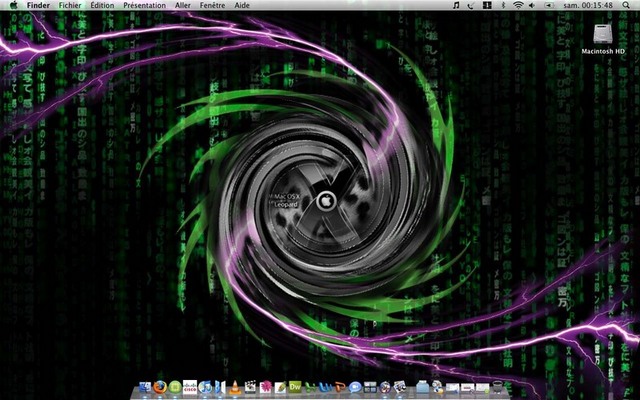Launch Microsoft Excel from the Dock
This screenshot has height=400, width=640.
coord(310,387)
